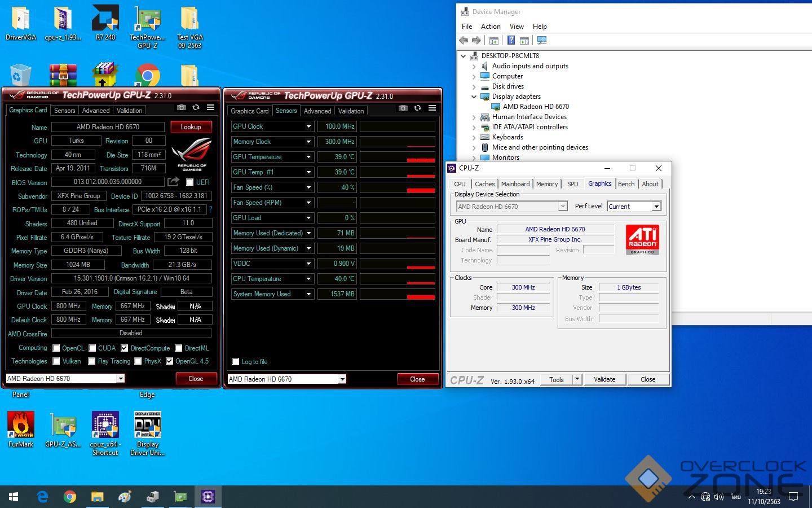Click the refresh icon in GPU-Z Sensors window
The width and height of the screenshot is (812, 508).
(417, 108)
